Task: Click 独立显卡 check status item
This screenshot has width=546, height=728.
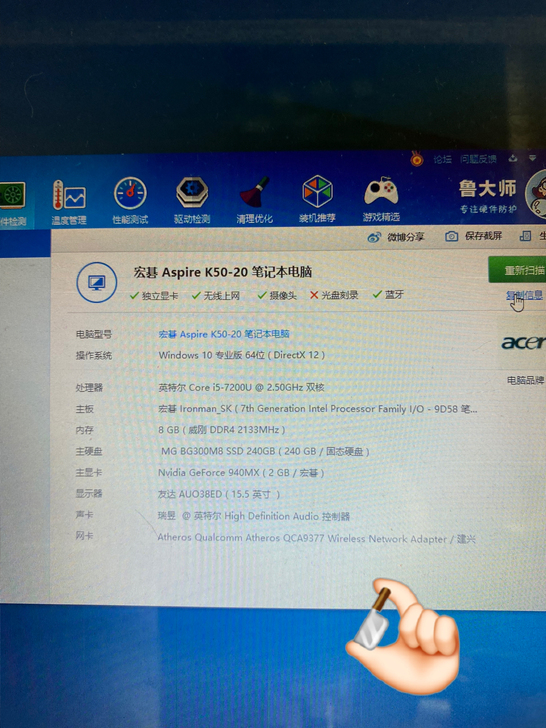Action: [154, 295]
